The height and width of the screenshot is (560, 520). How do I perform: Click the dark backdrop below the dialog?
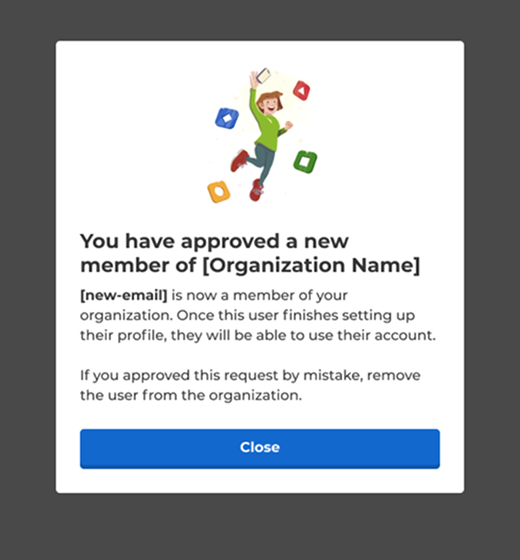260,527
